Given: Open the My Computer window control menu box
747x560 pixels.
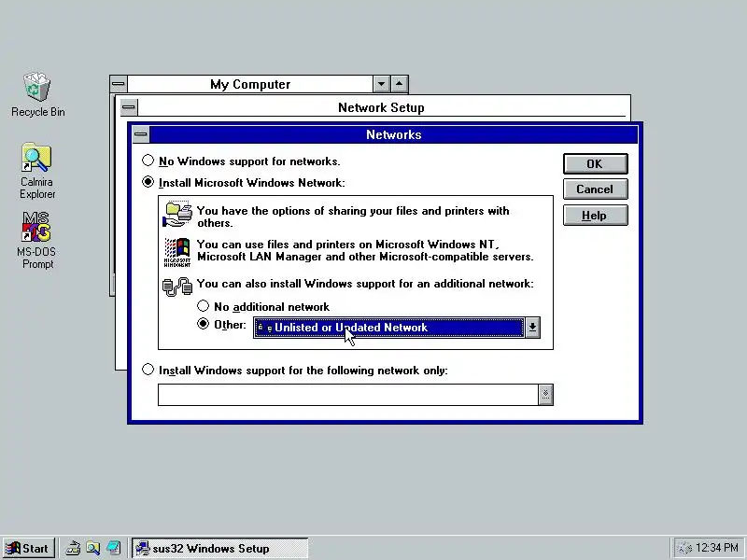Looking at the screenshot, I should (119, 84).
